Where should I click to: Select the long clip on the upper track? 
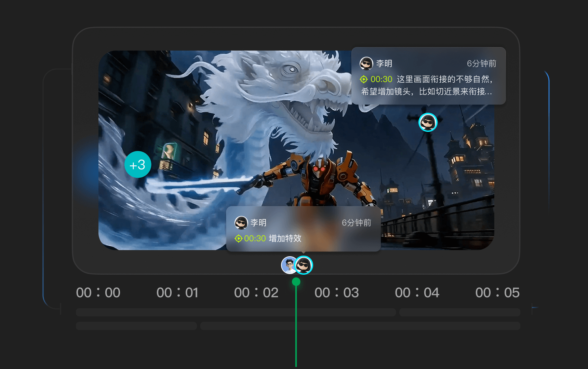[236, 312]
